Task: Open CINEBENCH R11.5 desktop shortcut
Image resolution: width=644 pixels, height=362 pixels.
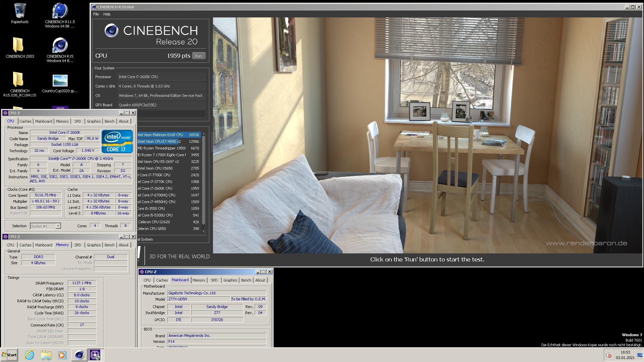Action: (x=60, y=15)
